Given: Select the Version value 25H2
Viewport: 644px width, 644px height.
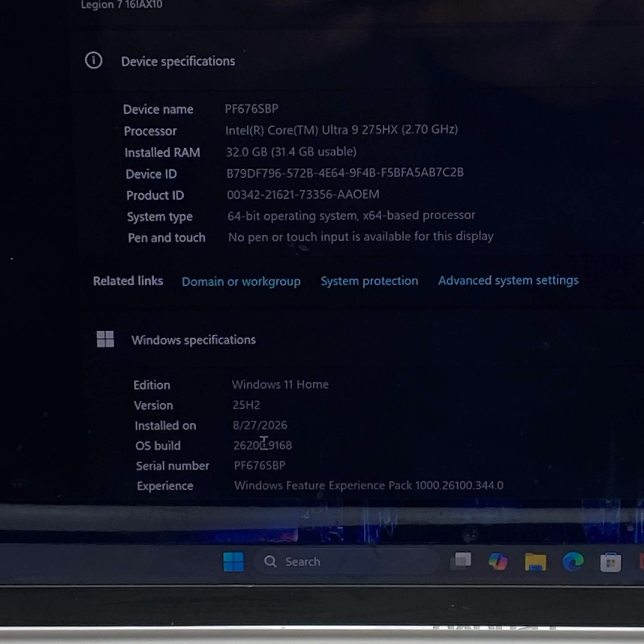Looking at the screenshot, I should click(246, 405).
